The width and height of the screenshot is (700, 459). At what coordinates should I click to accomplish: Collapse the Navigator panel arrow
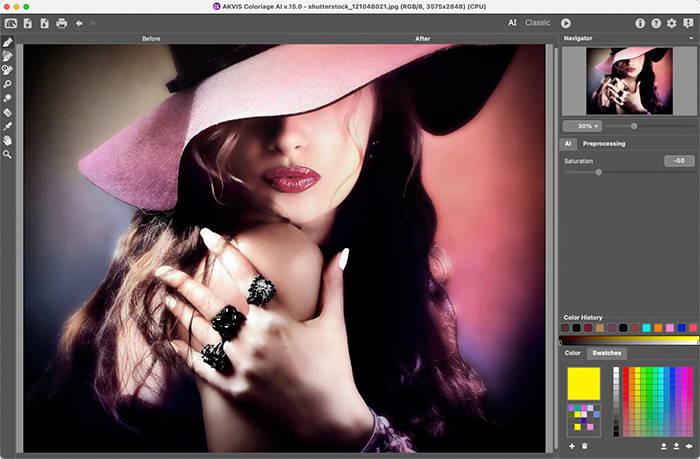click(691, 38)
